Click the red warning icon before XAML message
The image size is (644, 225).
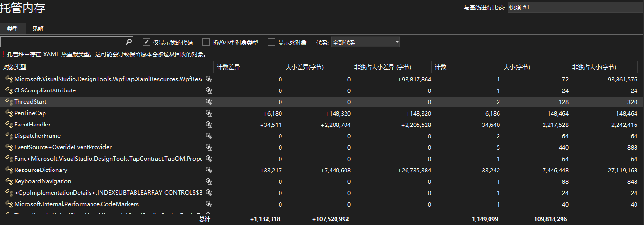tap(3, 54)
